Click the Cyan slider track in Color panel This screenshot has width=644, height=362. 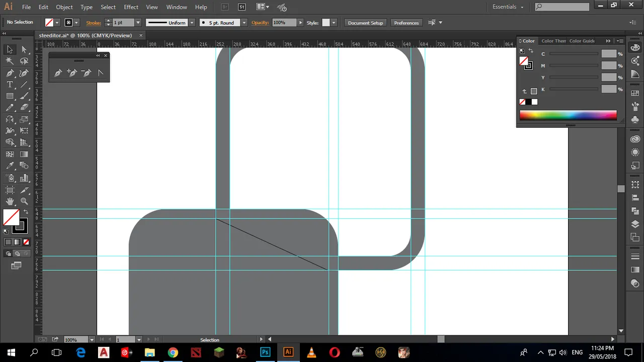point(574,54)
